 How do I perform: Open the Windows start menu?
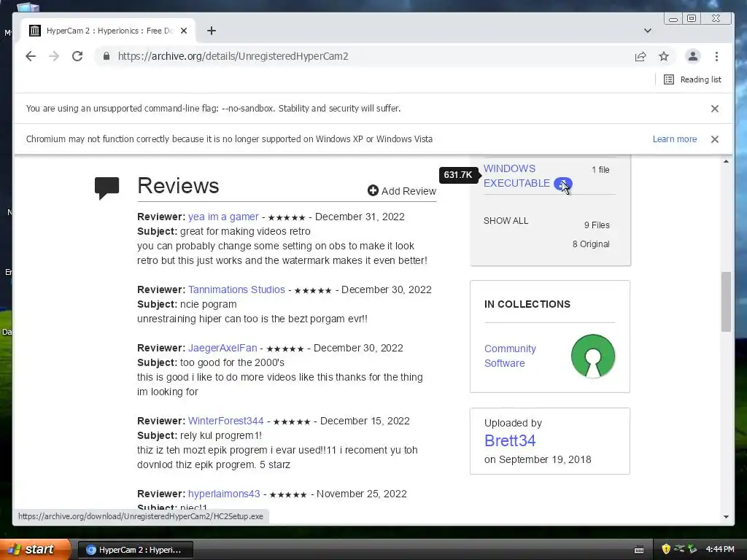[34, 550]
